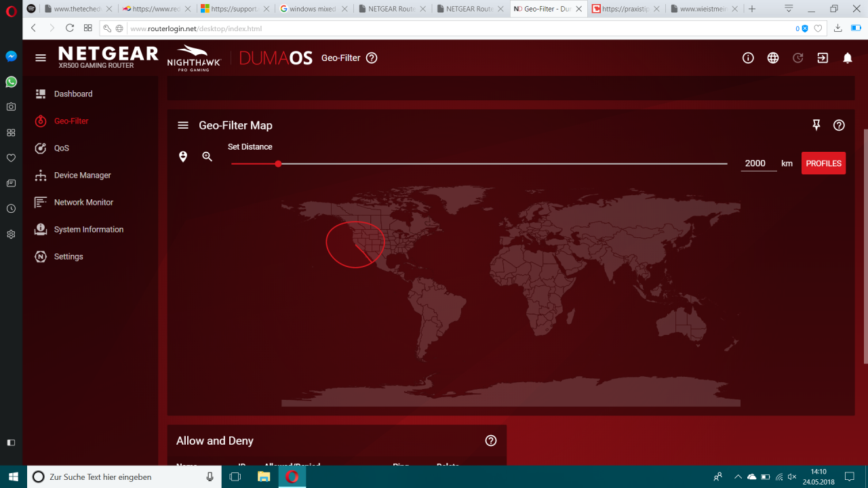This screenshot has height=488, width=868.
Task: Open the Windows Action Center
Action: pyautogui.click(x=850, y=476)
